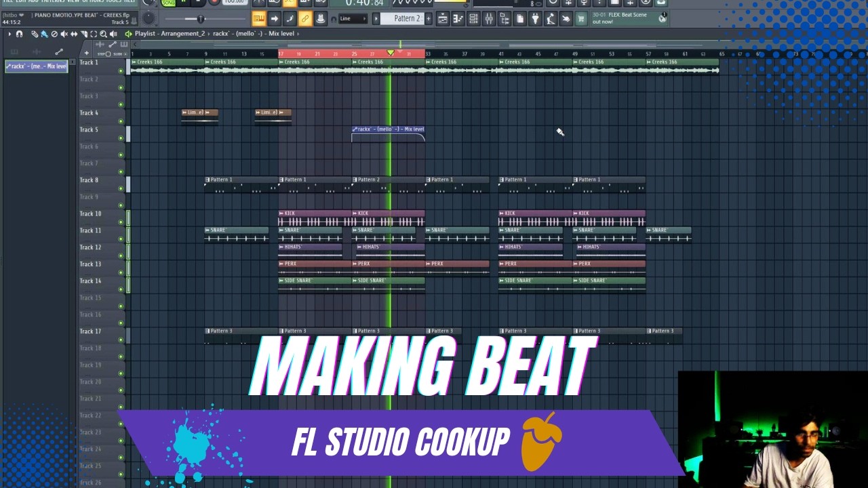Select the rackx Mix level automation clip
Screen dimensions: 868x488
point(389,134)
